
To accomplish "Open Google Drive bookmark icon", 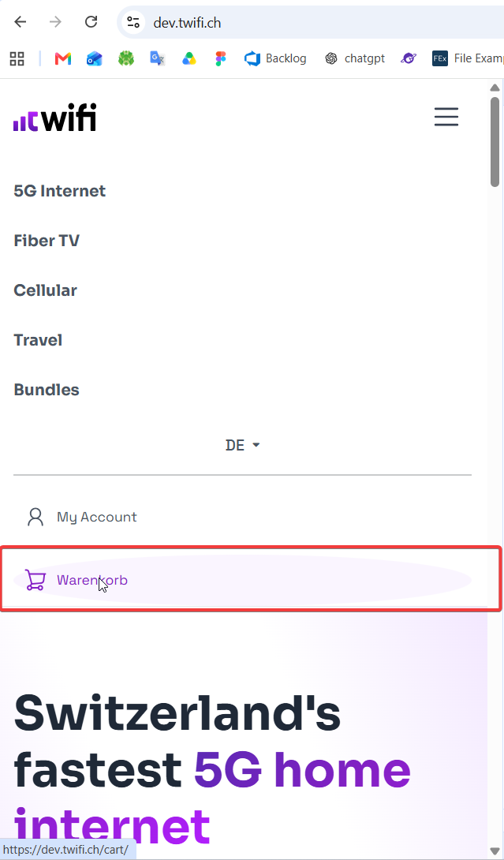I will click(x=189, y=58).
